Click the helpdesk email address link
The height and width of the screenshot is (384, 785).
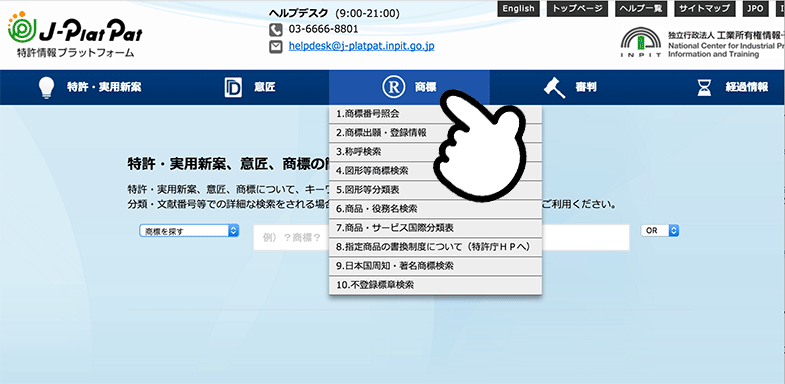click(361, 46)
